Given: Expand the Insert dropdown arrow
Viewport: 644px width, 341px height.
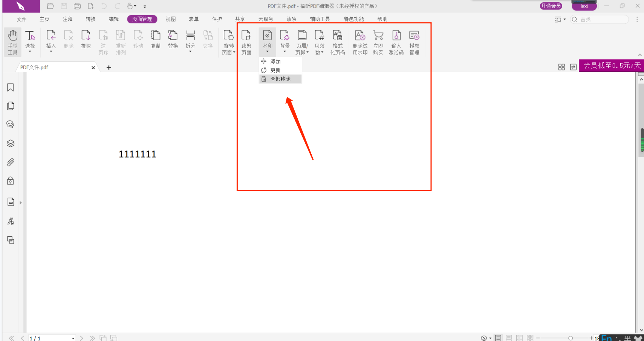Looking at the screenshot, I should pyautogui.click(x=51, y=52).
